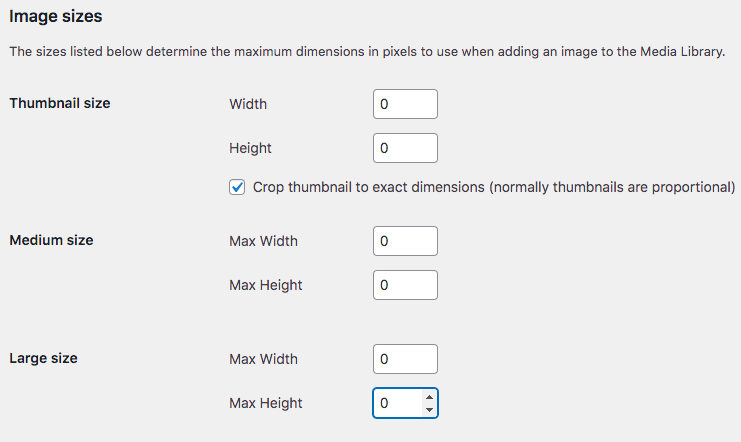The image size is (741, 442).
Task: Click the Width label under Thumbnail size
Action: (x=248, y=104)
